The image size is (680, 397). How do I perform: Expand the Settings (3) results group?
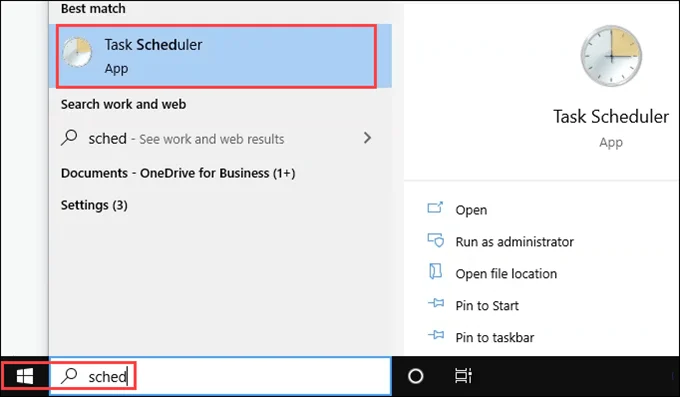(94, 205)
